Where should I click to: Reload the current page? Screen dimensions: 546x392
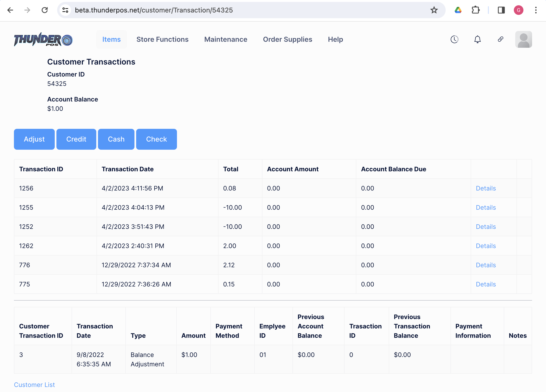[x=45, y=10]
